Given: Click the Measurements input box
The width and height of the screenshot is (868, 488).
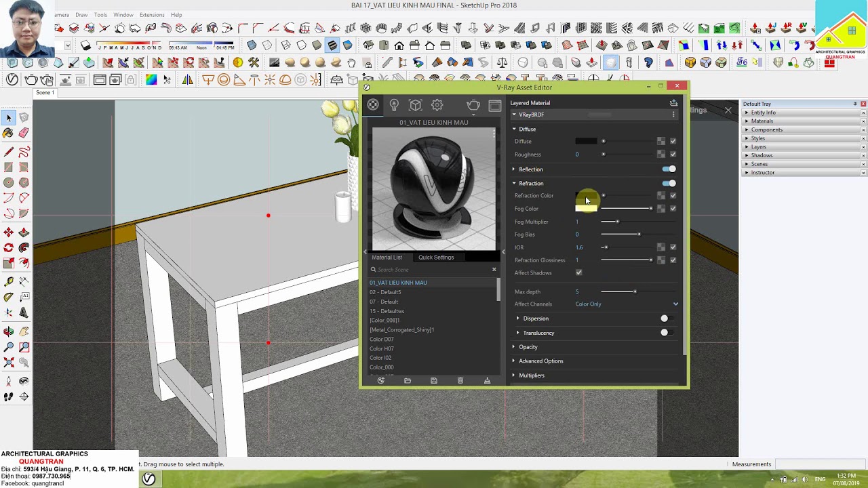Looking at the screenshot, I should coord(820,464).
